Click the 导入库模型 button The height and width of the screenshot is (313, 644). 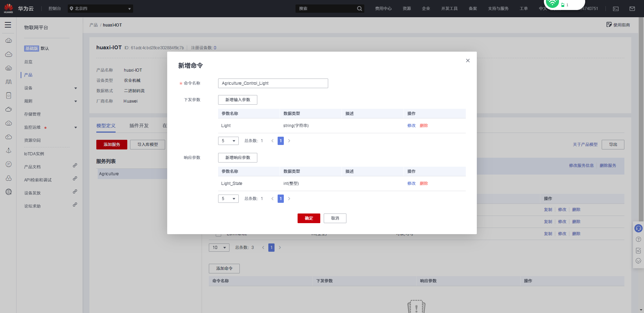148,145
